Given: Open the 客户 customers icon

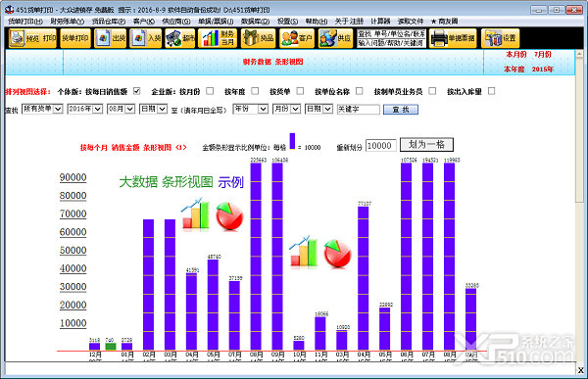Looking at the screenshot, I should [x=297, y=38].
